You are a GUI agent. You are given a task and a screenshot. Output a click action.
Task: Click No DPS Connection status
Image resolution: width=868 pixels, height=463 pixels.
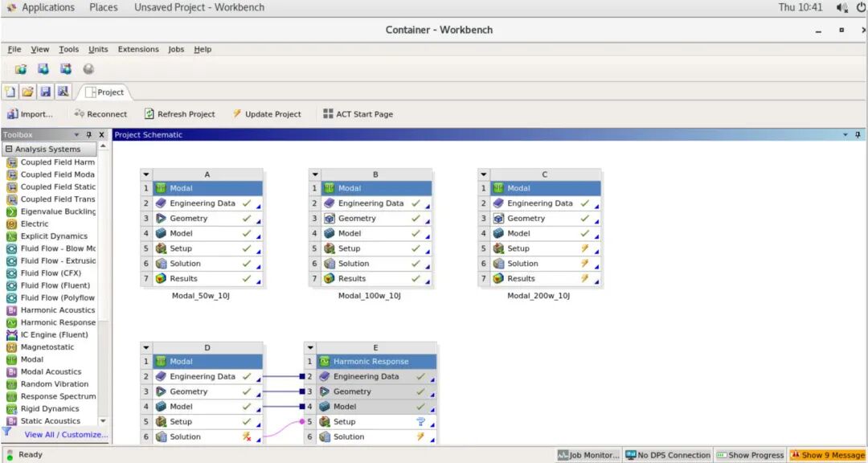click(668, 455)
